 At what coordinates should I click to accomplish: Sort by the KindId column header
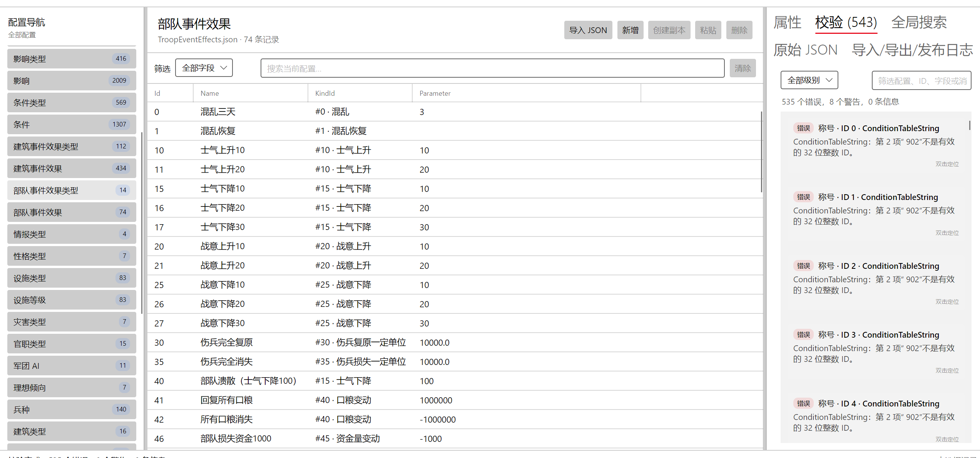[x=360, y=93]
